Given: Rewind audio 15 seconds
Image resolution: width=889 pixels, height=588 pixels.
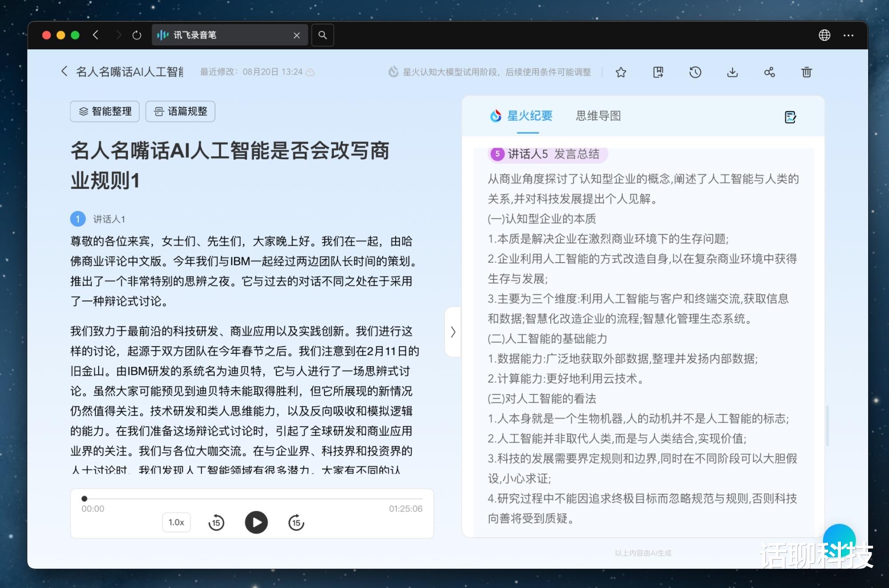Looking at the screenshot, I should pos(216,523).
